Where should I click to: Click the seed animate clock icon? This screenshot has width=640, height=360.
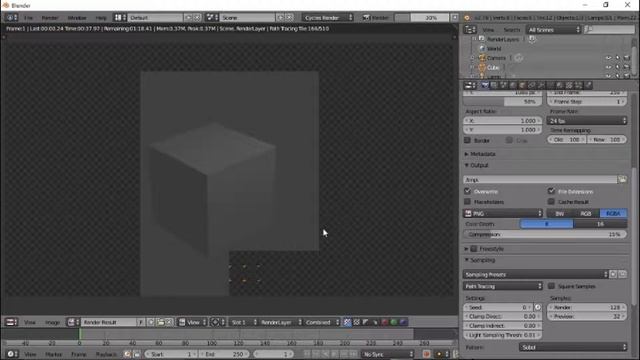[x=538, y=307]
